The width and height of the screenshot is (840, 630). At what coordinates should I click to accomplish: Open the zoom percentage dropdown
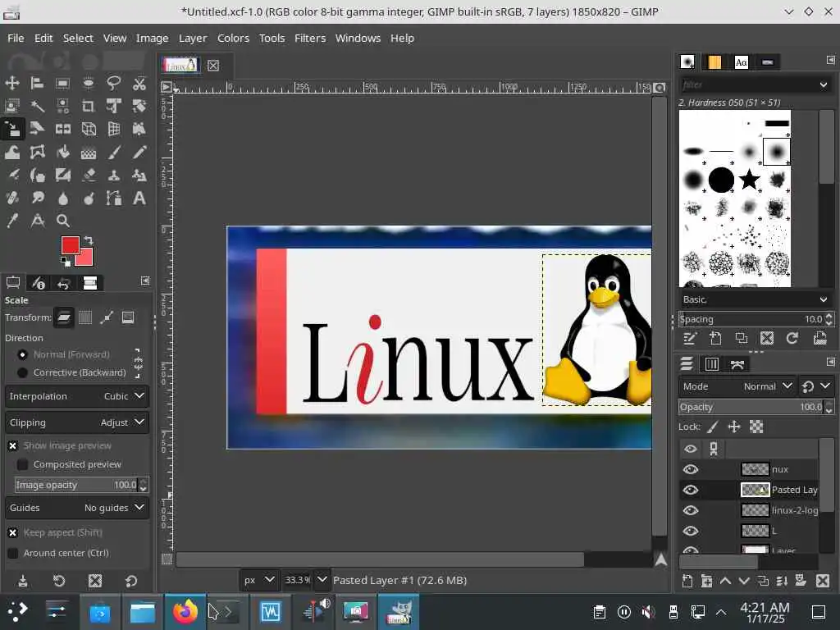(x=322, y=580)
